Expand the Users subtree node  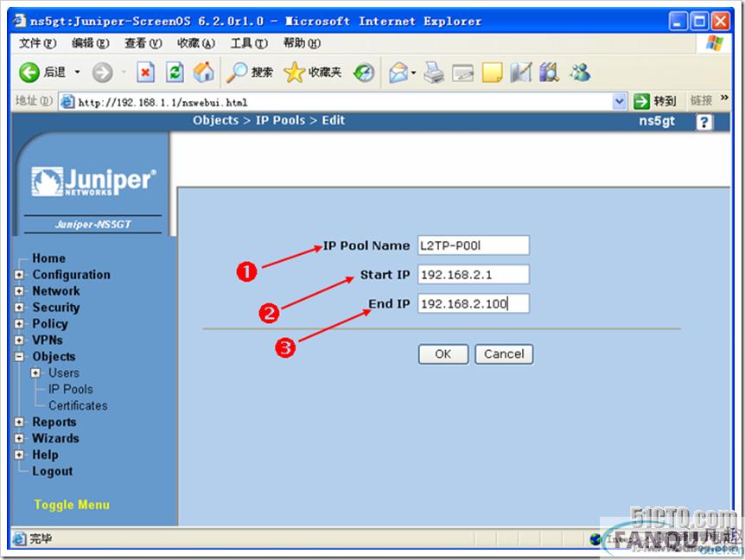[35, 373]
